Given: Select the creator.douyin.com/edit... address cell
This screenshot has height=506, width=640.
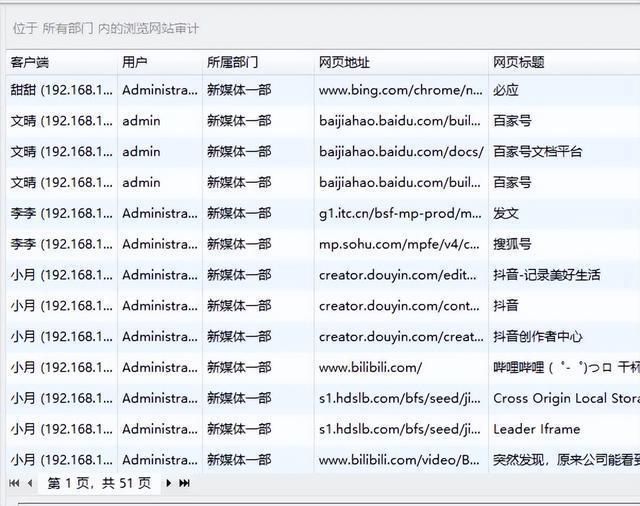Looking at the screenshot, I should pos(401,275).
